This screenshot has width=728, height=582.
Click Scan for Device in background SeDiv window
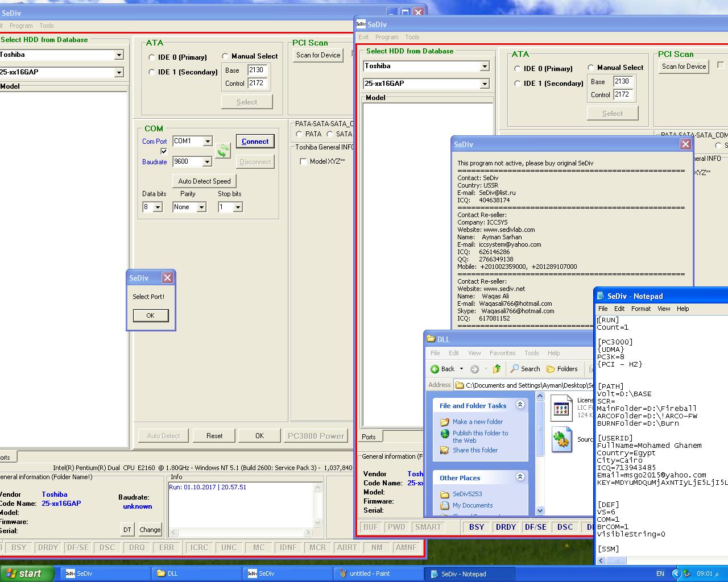point(318,55)
